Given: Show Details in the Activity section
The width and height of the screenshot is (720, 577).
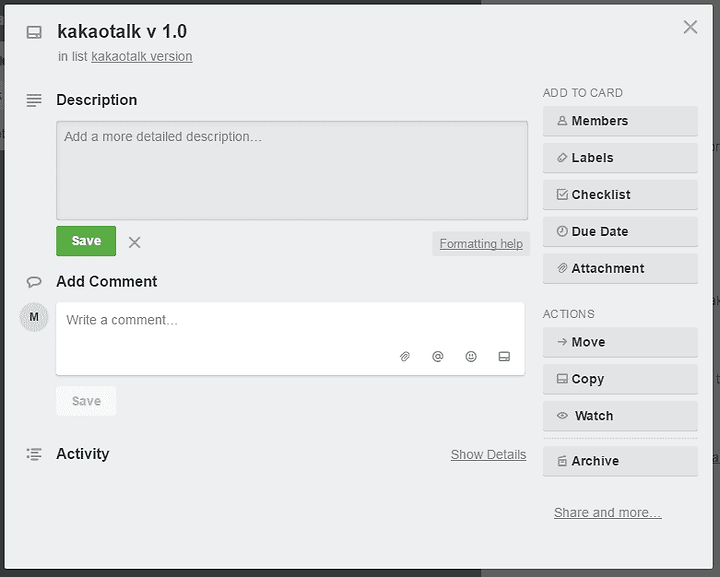Looking at the screenshot, I should click(x=489, y=454).
